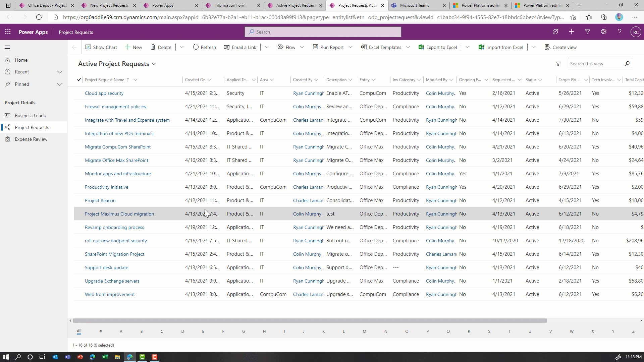Open advanced find funnel icon in header
Viewport: 644px width, 362px height.
point(588,32)
